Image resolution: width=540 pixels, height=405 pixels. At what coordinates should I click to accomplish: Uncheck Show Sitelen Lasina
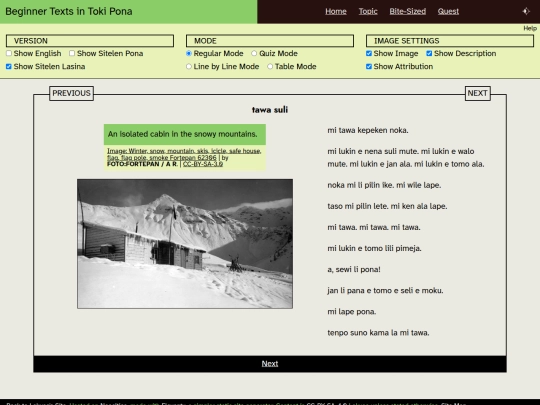coord(9,66)
